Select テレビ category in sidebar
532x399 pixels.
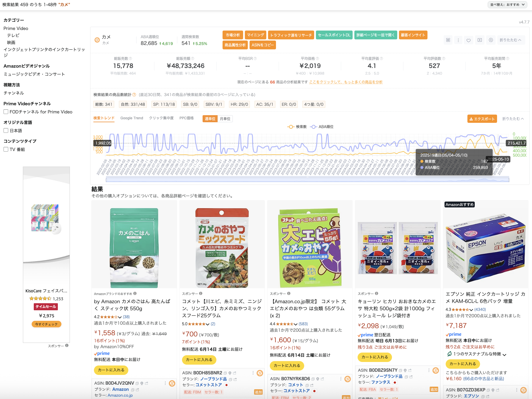coord(13,35)
